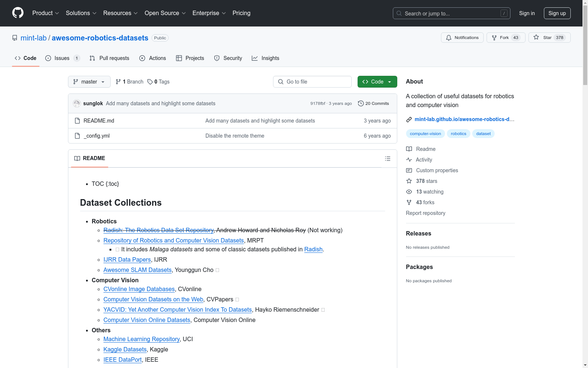Click the pulse icon beside Activity

(x=409, y=160)
